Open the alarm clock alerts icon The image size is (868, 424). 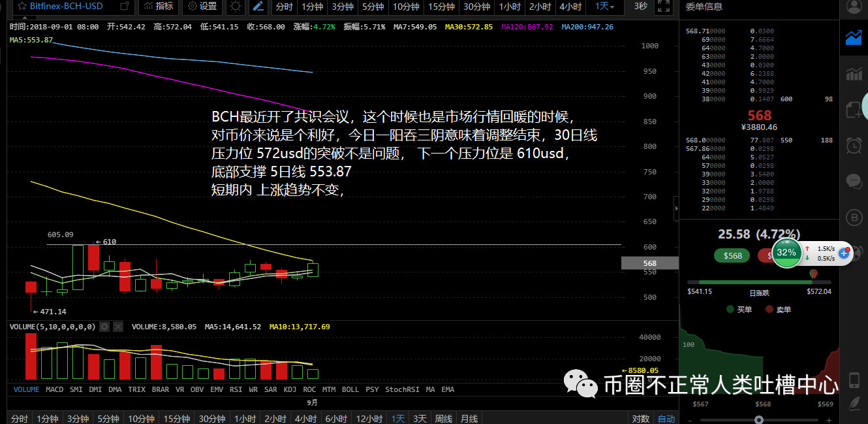(x=854, y=145)
